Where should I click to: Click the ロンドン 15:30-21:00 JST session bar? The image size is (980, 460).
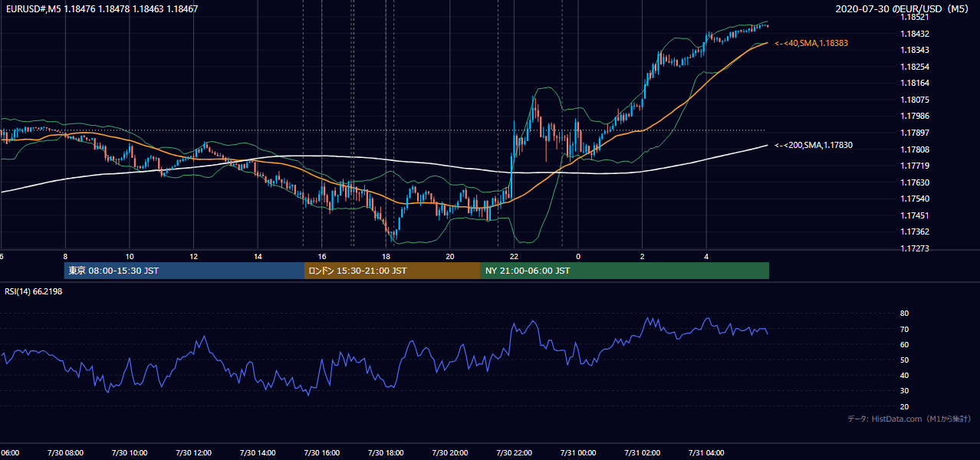[393, 271]
